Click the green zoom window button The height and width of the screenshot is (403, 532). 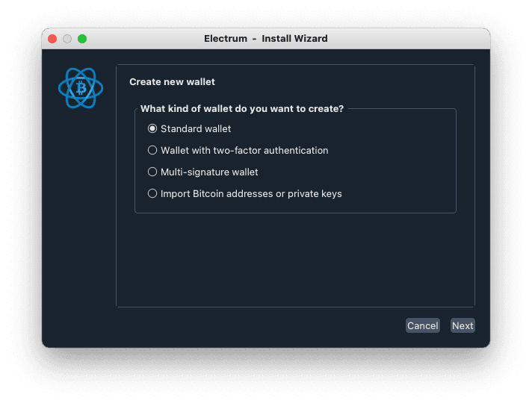pyautogui.click(x=82, y=39)
